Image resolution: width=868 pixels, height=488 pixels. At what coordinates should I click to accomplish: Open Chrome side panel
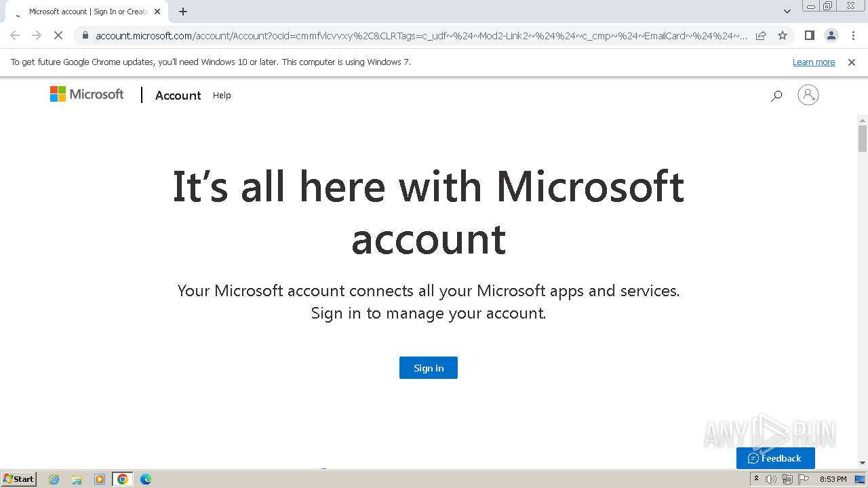pyautogui.click(x=810, y=35)
